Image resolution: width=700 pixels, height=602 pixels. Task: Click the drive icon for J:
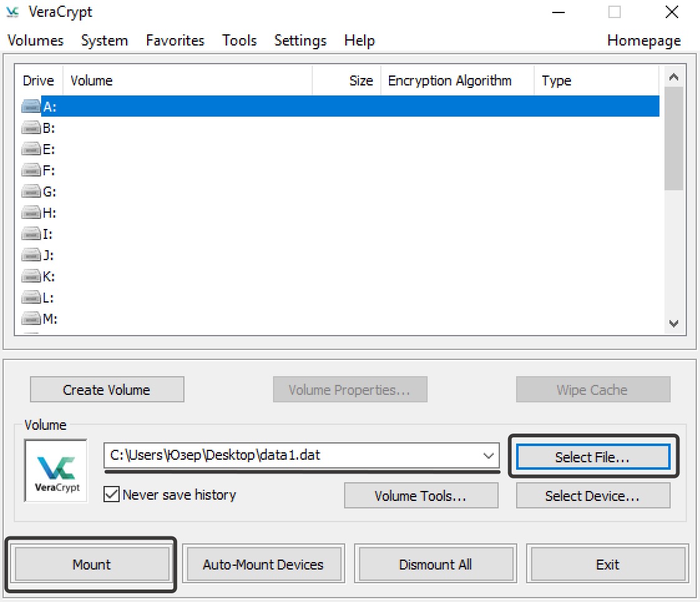(x=31, y=255)
